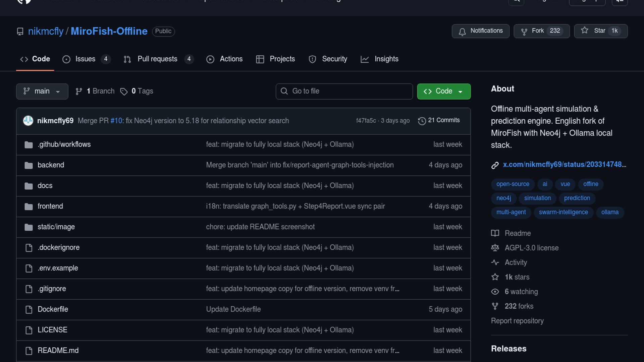This screenshot has width=644, height=362.
Task: Click the x.com status link in About
Action: pyautogui.click(x=564, y=165)
